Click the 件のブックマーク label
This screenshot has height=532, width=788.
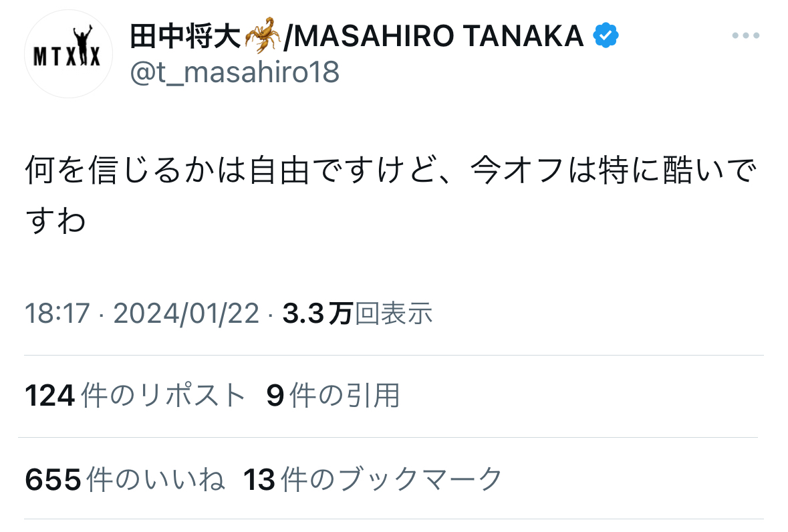392,479
